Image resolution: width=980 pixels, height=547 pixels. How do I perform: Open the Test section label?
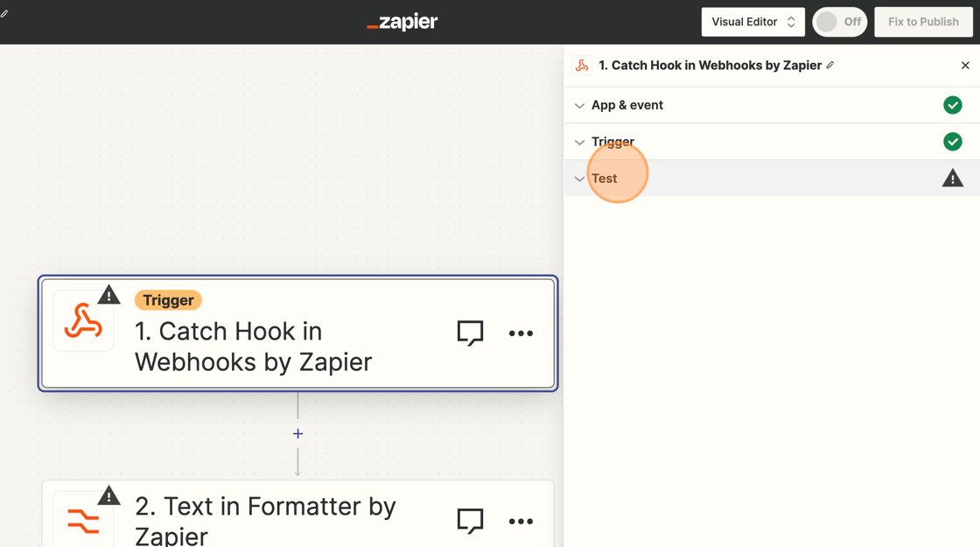[605, 179]
